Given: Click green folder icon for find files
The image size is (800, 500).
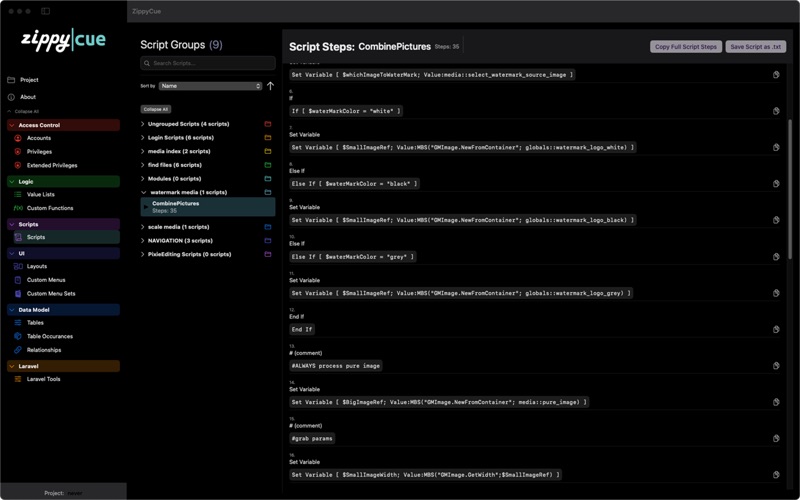Looking at the screenshot, I should 268,165.
